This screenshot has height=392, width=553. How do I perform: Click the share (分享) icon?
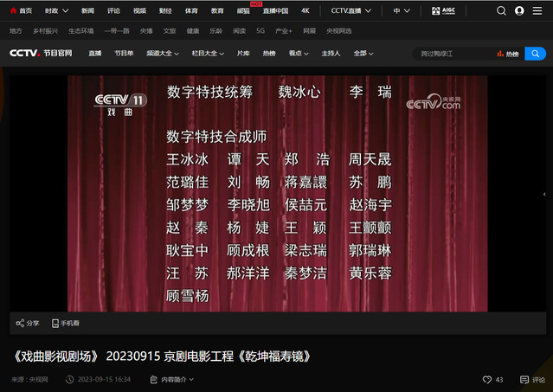(20, 323)
